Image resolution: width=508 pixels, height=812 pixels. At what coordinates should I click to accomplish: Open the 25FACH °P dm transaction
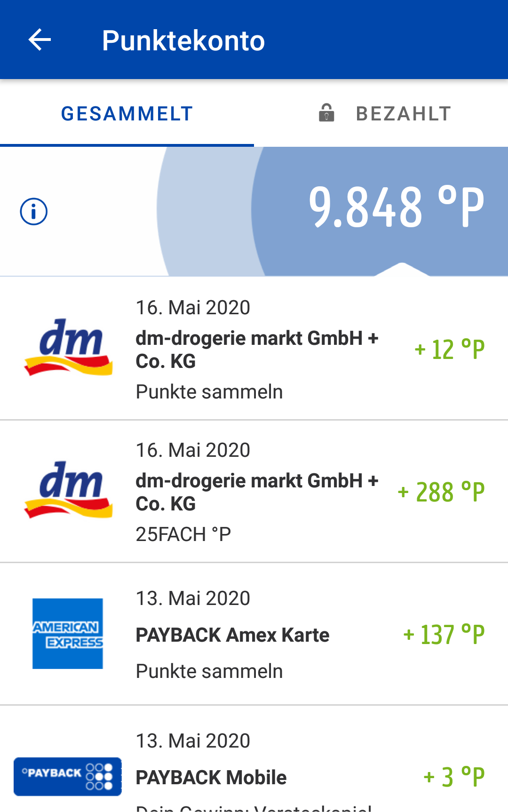pos(254,491)
